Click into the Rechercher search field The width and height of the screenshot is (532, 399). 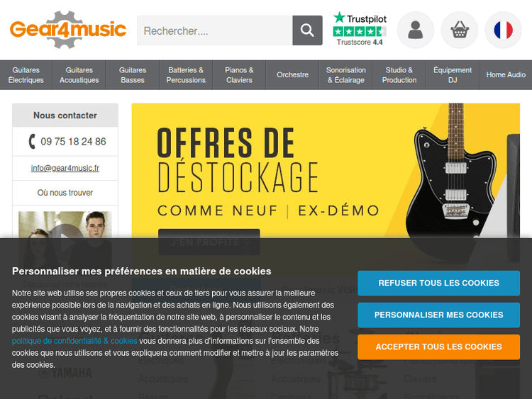[214, 30]
